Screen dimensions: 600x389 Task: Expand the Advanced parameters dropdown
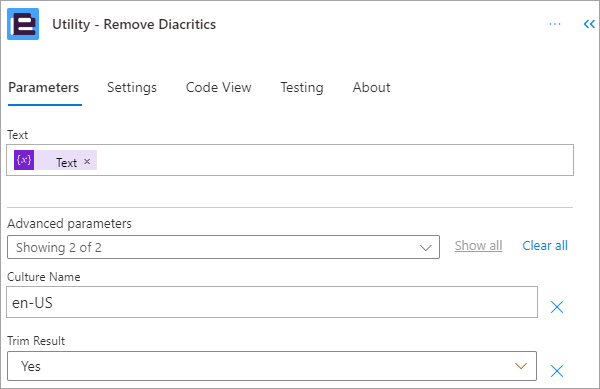point(223,247)
